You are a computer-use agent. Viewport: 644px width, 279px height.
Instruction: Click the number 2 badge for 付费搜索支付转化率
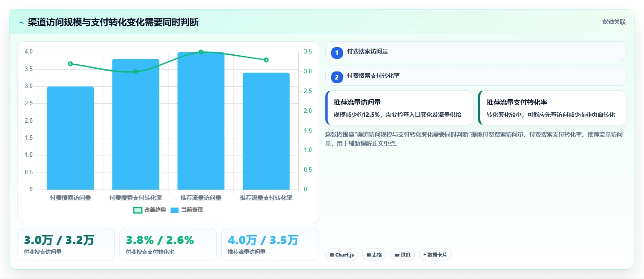click(337, 77)
